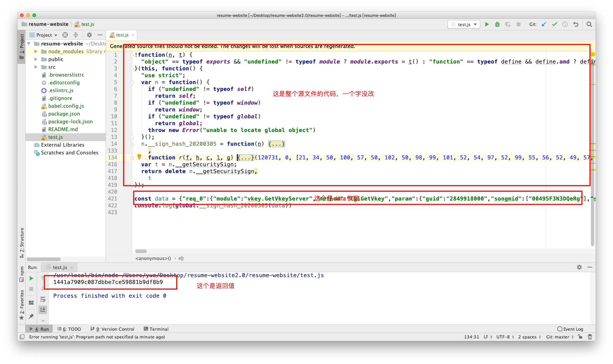The width and height of the screenshot is (613, 364).
Task: Click the Debug bug icon
Action: [x=497, y=24]
